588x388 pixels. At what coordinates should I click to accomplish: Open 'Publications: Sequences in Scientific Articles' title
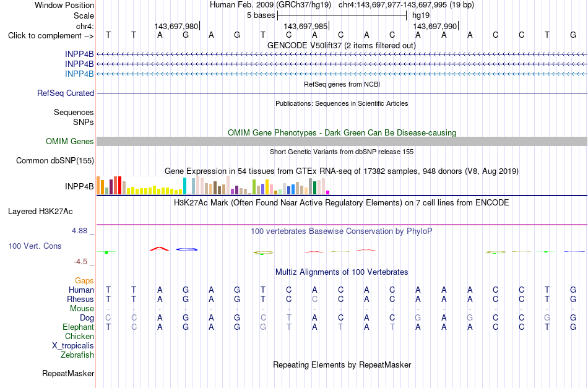(342, 103)
